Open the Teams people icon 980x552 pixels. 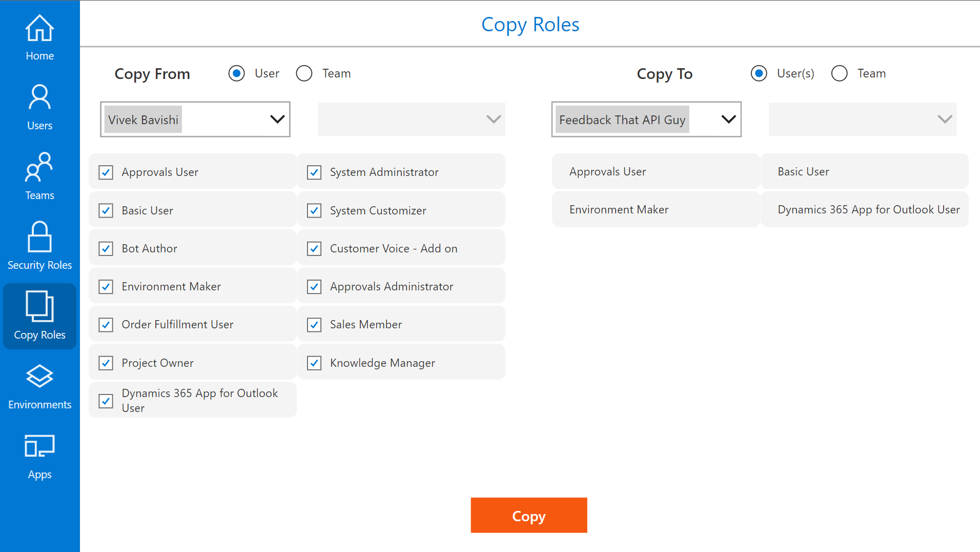pos(39,167)
